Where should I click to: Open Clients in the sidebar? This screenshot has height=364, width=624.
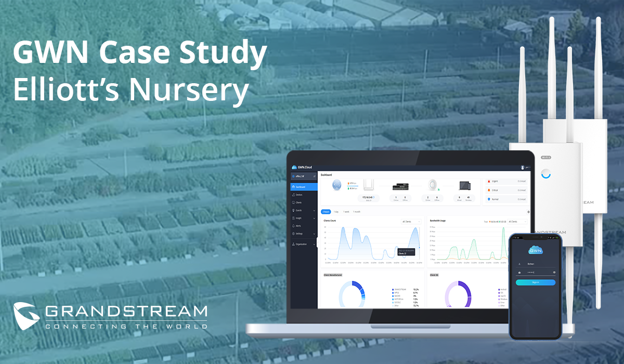click(304, 203)
